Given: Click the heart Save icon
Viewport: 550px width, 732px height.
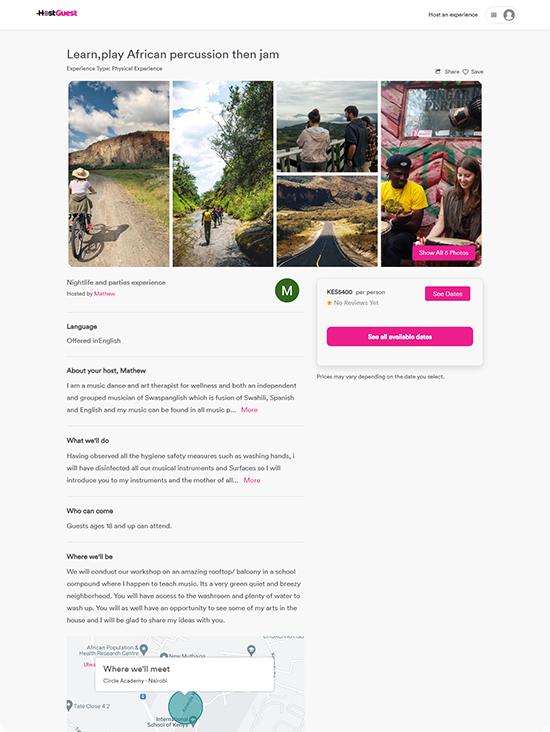Looking at the screenshot, I should coord(465,72).
